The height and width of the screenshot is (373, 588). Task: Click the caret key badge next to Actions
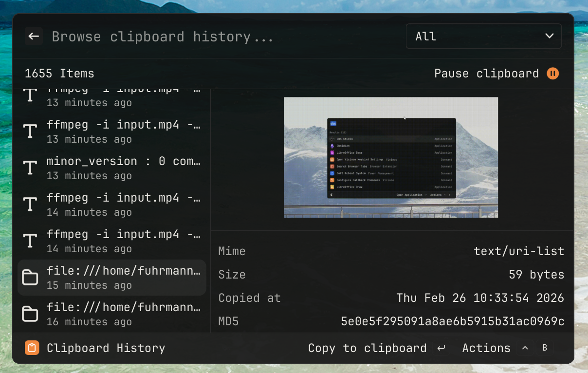[525, 348]
